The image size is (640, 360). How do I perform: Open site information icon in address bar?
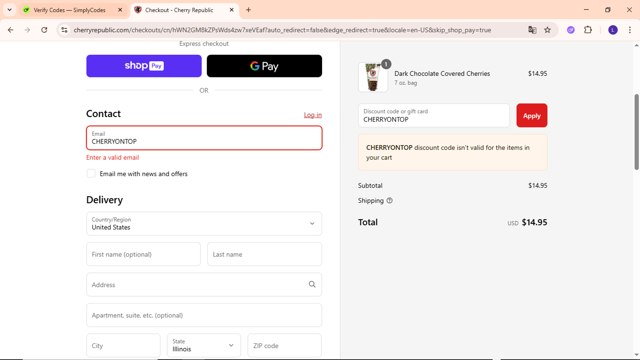[64, 30]
